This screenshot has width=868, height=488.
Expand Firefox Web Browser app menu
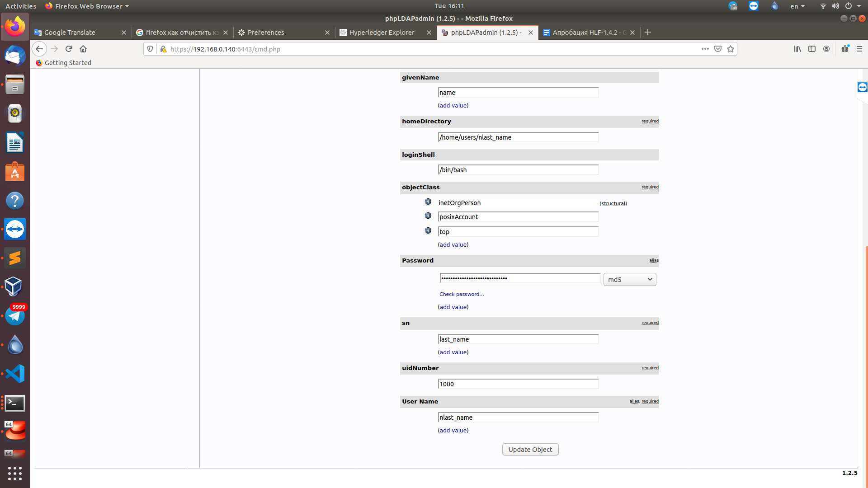click(x=88, y=6)
